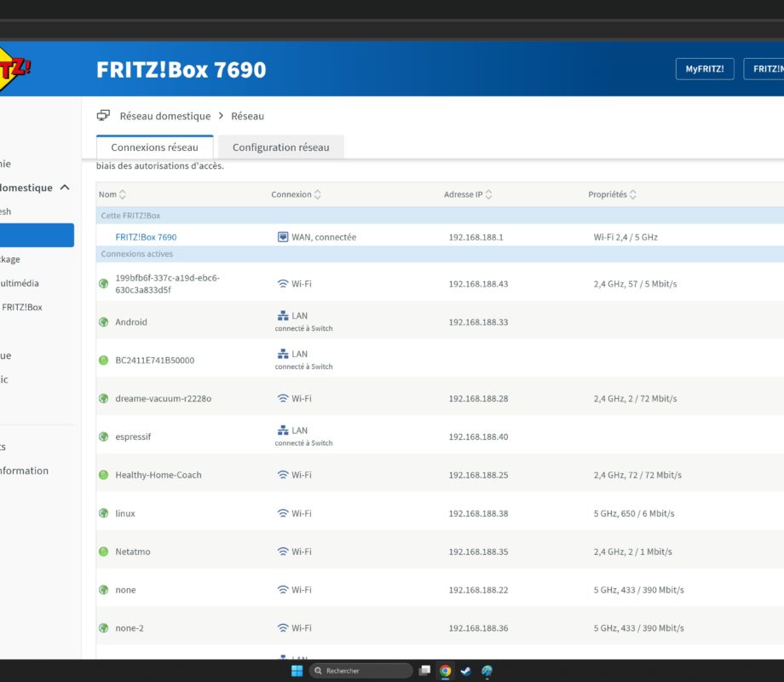
Task: Click the LAN icon in the espressif row
Action: coord(283,431)
